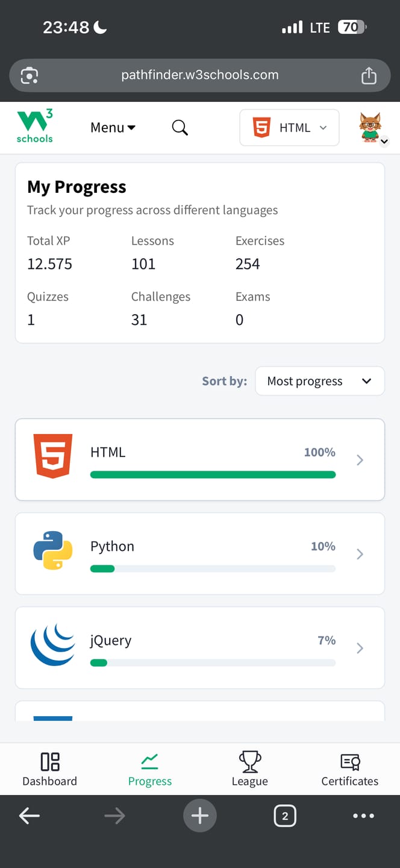Open a new tab with plus button

pyautogui.click(x=200, y=816)
